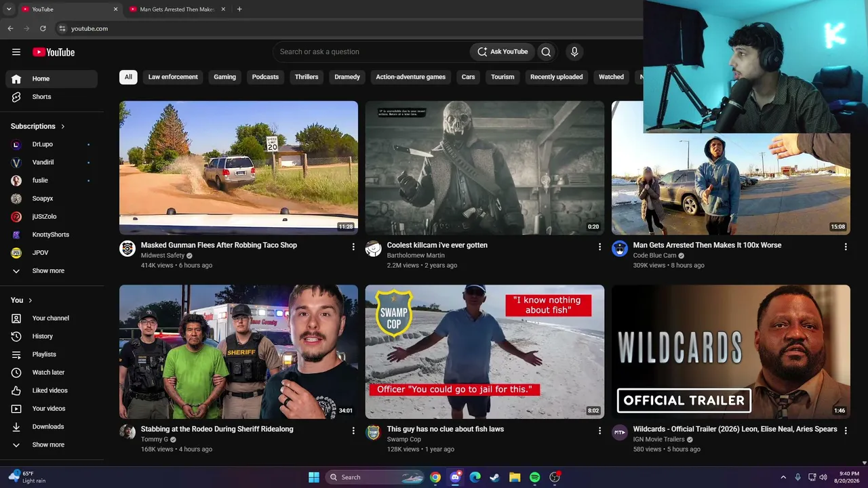Open Steam from the Windows taskbar
Viewport: 868px width, 488px height.
click(495, 477)
